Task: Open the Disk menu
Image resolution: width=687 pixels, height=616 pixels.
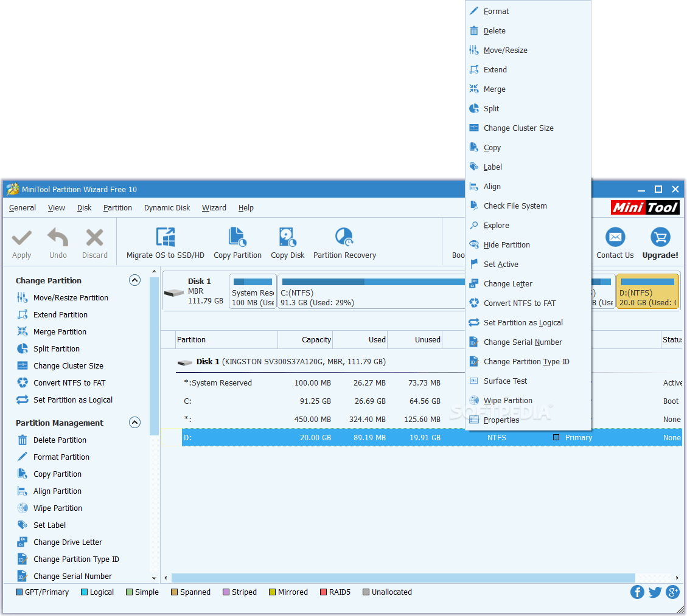Action: 84,208
